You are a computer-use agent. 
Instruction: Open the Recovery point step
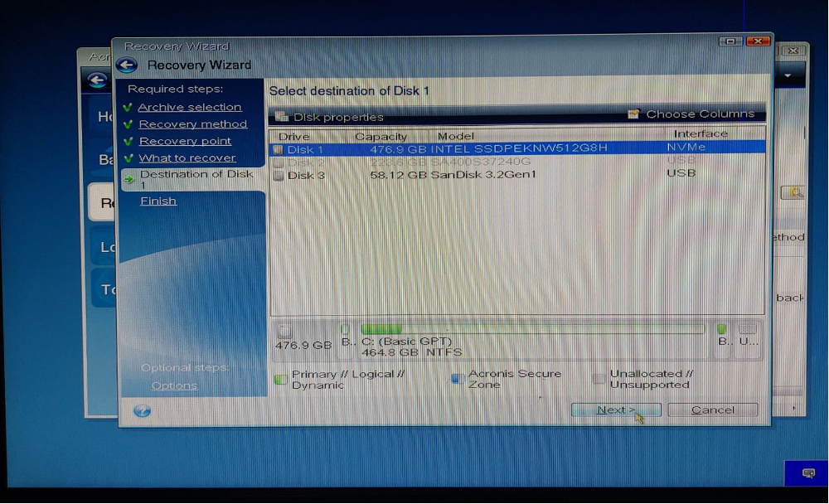tap(185, 141)
